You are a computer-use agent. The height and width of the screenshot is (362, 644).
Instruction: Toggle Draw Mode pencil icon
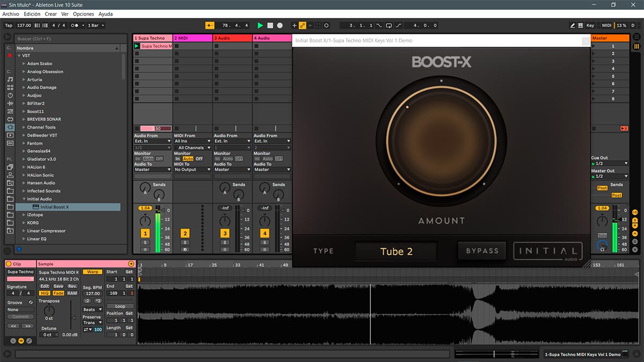[572, 25]
